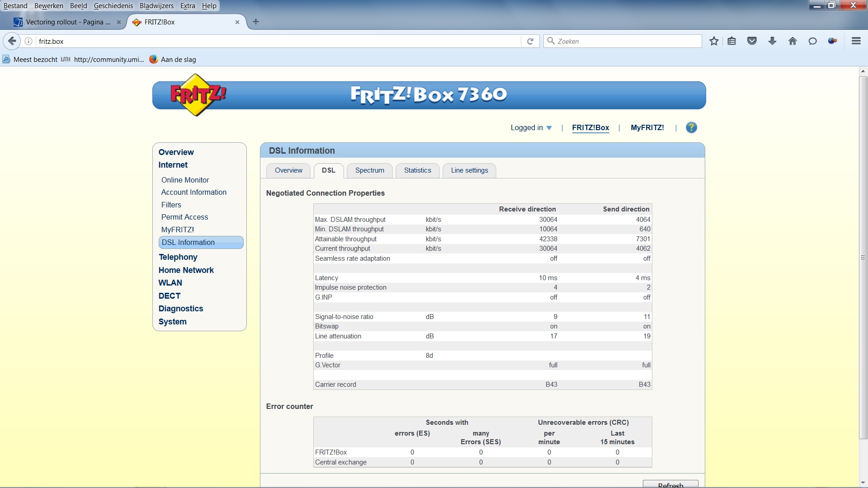868x488 pixels.
Task: Open the bookmarks list icon
Action: pyautogui.click(x=732, y=41)
